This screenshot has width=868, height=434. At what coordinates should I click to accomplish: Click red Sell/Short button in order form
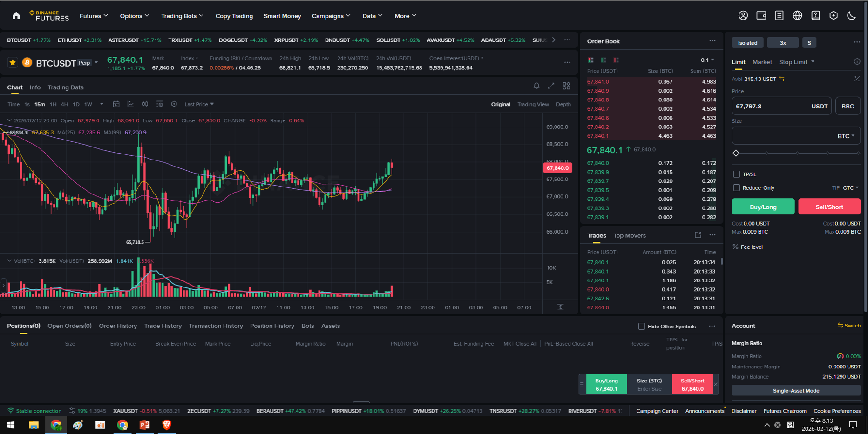point(829,207)
